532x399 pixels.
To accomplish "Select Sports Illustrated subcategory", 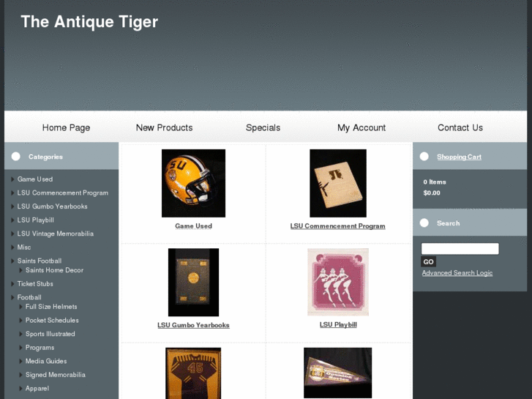I will pos(50,334).
